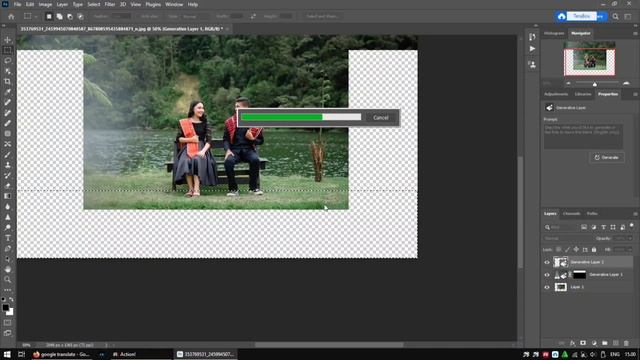Viewport: 640px width, 360px height.
Task: Open the Layers panel menu
Action: pos(635,214)
